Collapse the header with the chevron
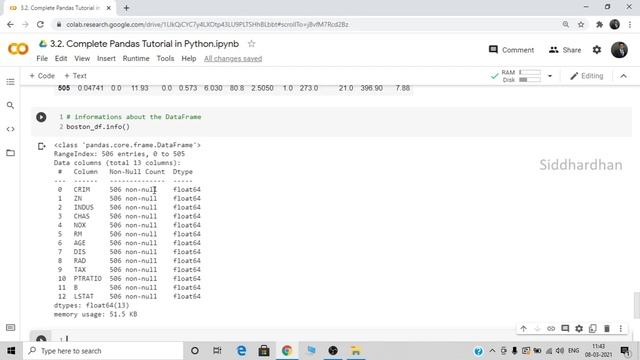Viewport: 640px width, 360px height. point(623,76)
